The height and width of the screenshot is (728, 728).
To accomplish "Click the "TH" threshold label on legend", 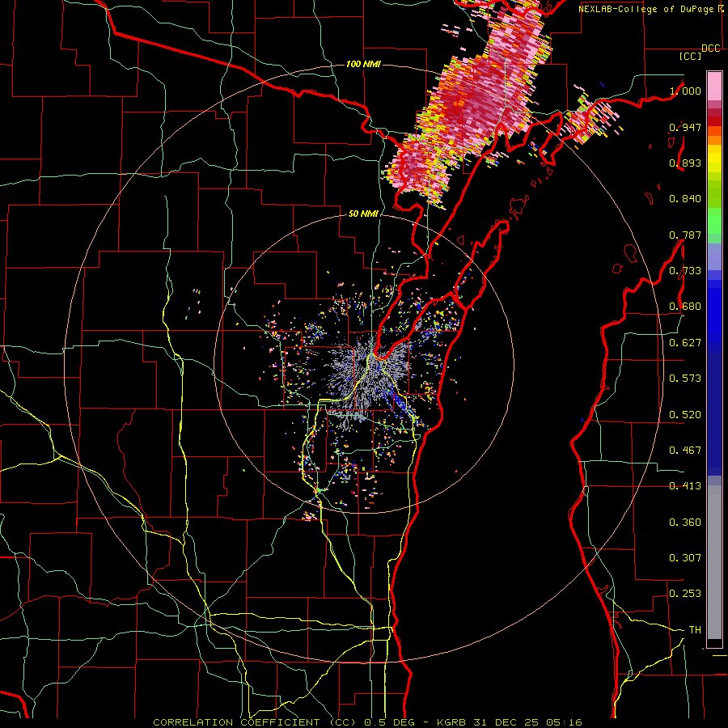I will 695,630.
